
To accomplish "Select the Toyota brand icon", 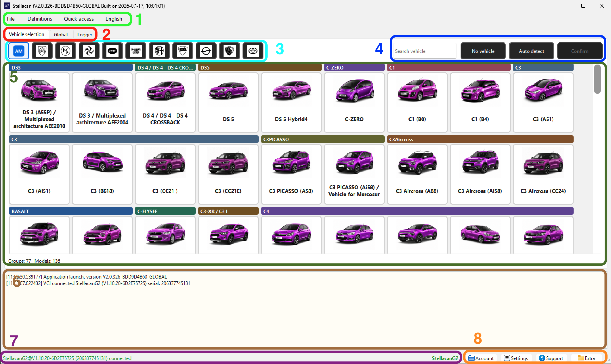I will (x=253, y=51).
